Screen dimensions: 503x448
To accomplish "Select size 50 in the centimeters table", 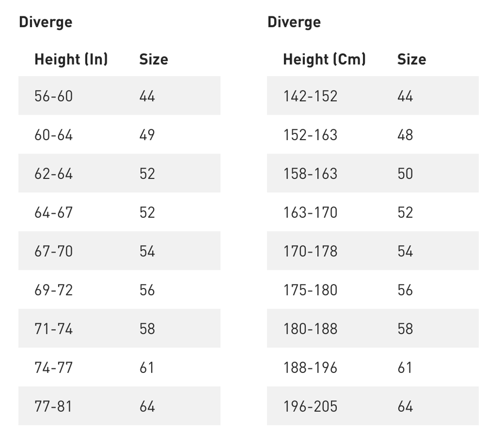I will pyautogui.click(x=405, y=174).
